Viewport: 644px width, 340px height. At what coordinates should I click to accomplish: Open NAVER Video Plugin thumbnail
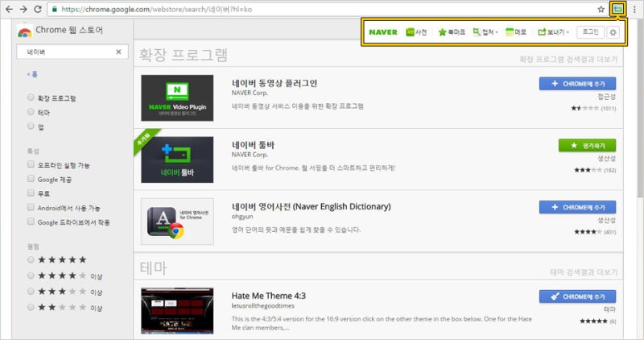click(177, 97)
